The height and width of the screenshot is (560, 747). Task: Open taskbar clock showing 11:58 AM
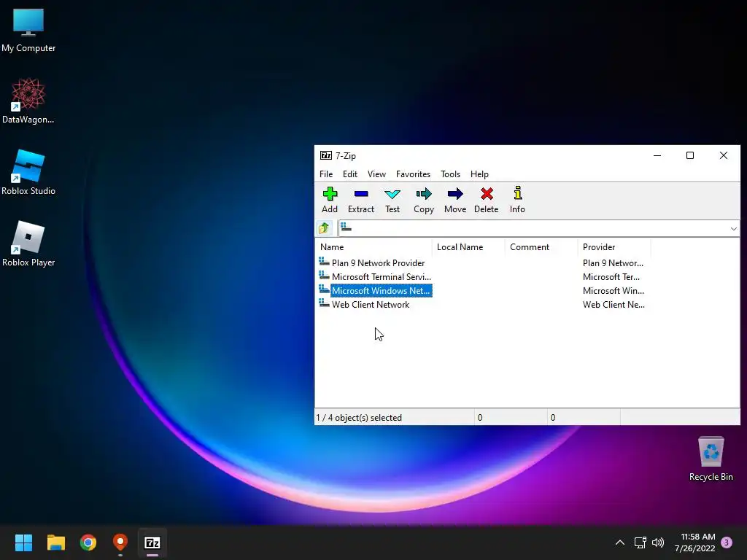click(694, 542)
